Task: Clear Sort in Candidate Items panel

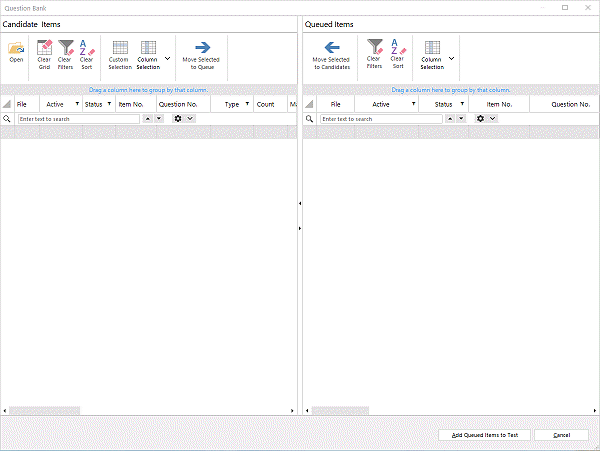Action: [x=86, y=51]
